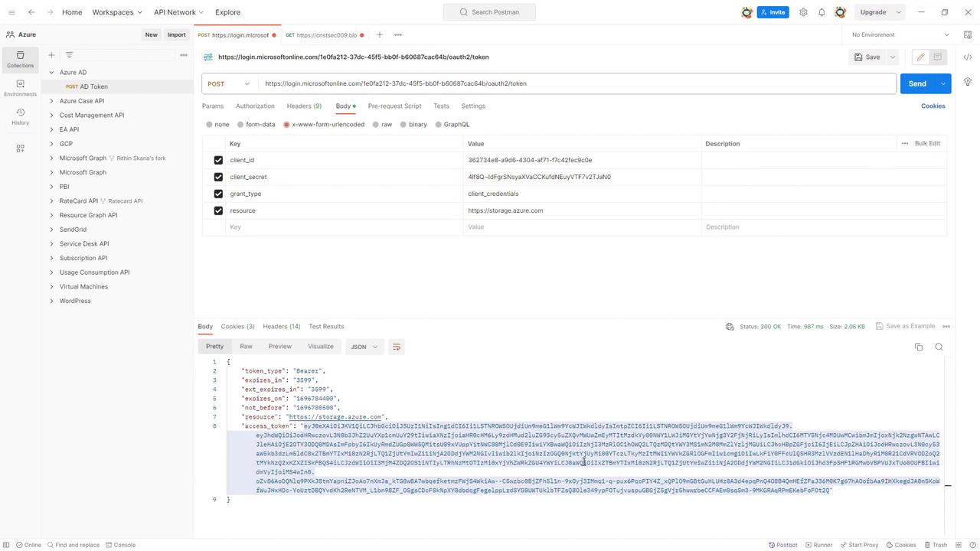Expand the Virtual Machines collection
Viewport: 980px width, 551px height.
pos(51,287)
